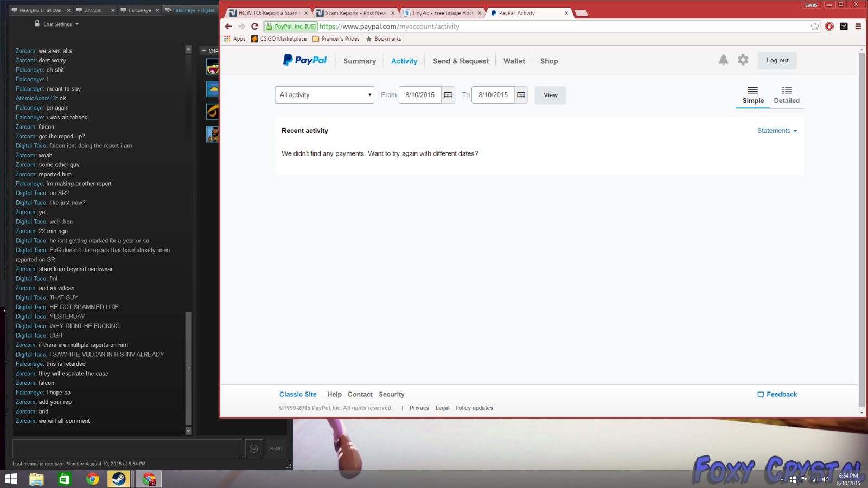Viewport: 868px width, 488px height.
Task: Open the From date calendar picker
Action: coord(448,95)
